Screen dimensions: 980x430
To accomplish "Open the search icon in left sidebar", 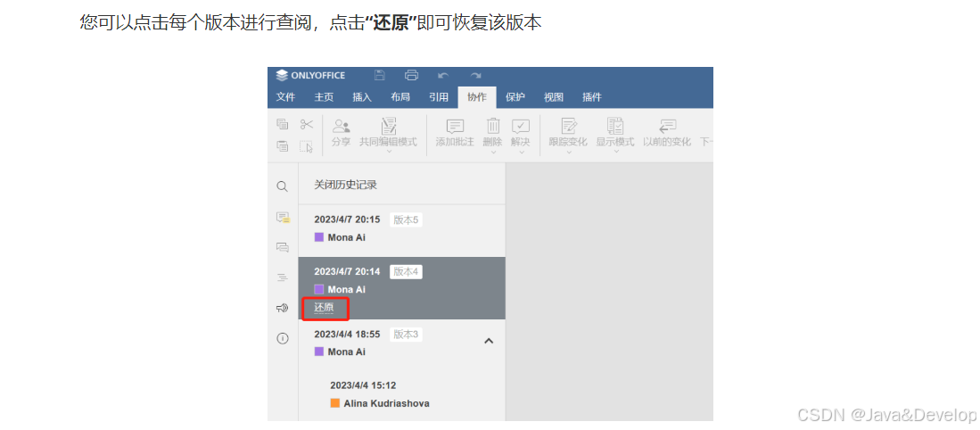I will pos(283,186).
